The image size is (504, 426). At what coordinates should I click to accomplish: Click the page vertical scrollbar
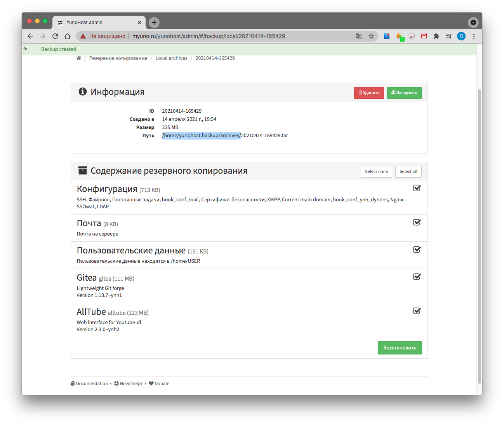point(480,233)
